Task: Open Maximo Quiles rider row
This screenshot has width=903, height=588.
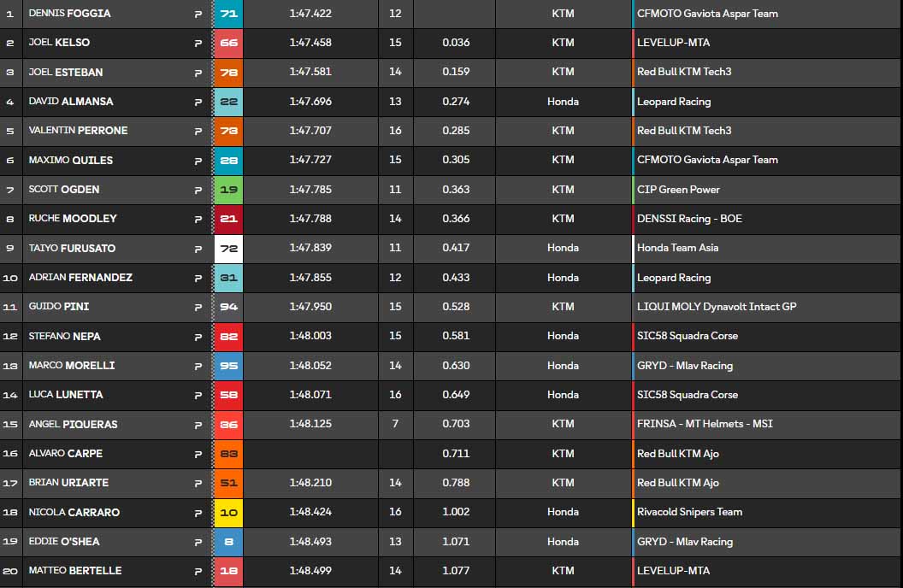Action: pyautogui.click(x=70, y=161)
